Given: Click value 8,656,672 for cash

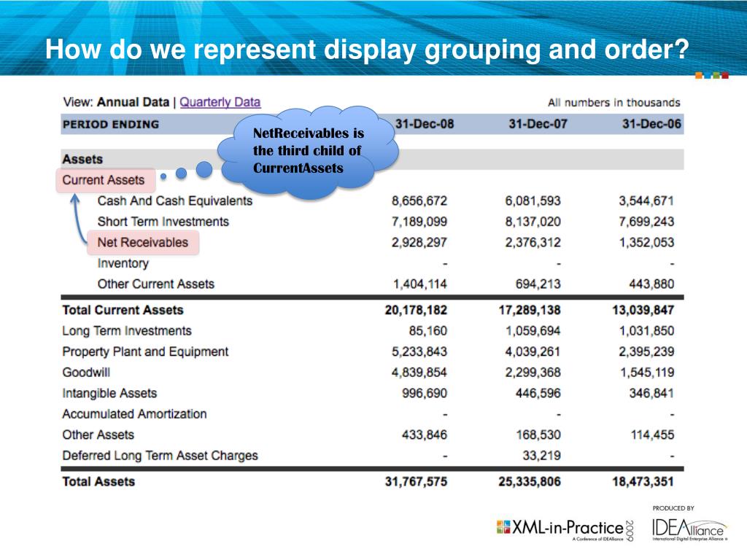Looking at the screenshot, I should coord(419,201).
